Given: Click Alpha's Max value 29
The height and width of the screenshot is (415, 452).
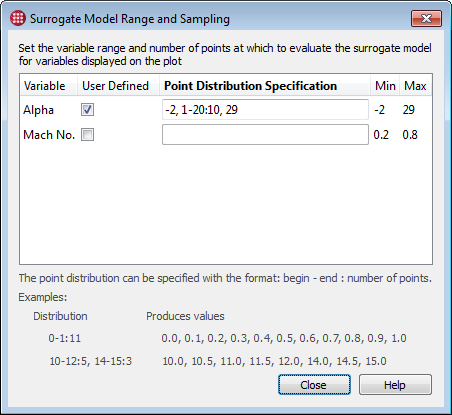Looking at the screenshot, I should coord(409,110).
